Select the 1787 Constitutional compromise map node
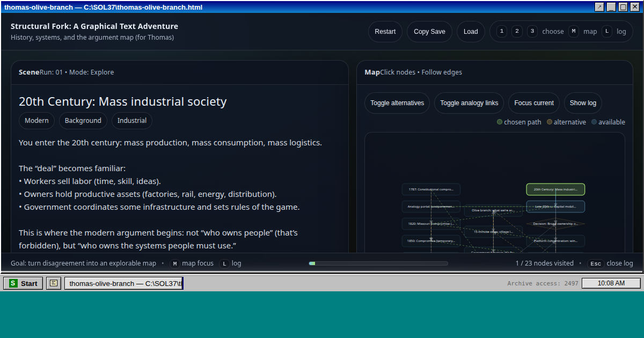This screenshot has height=338, width=644. coord(431,189)
